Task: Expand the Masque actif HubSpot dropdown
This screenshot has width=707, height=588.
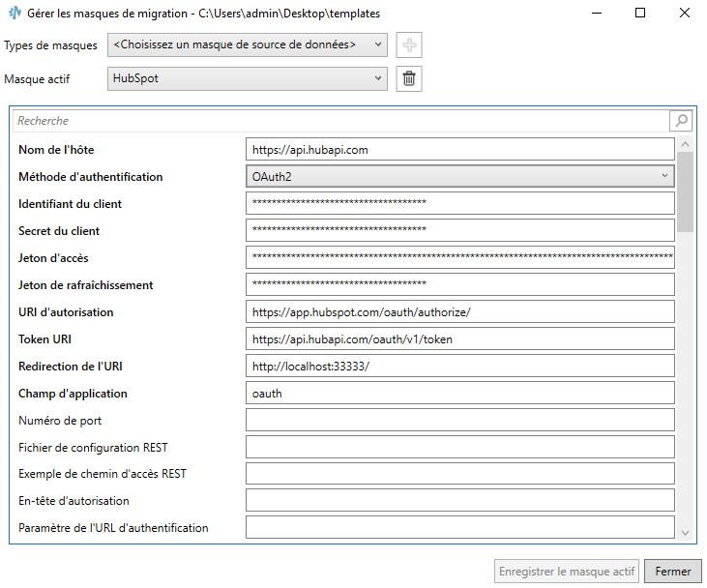Action: 247,78
